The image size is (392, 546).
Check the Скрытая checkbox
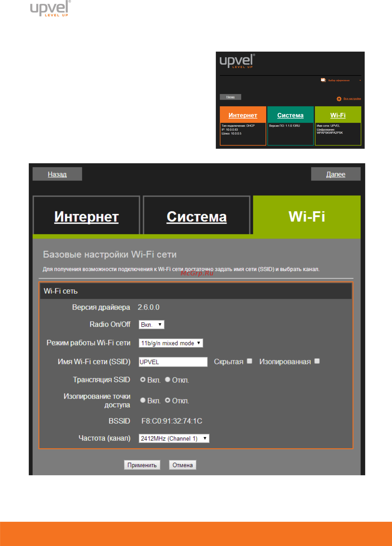250,361
